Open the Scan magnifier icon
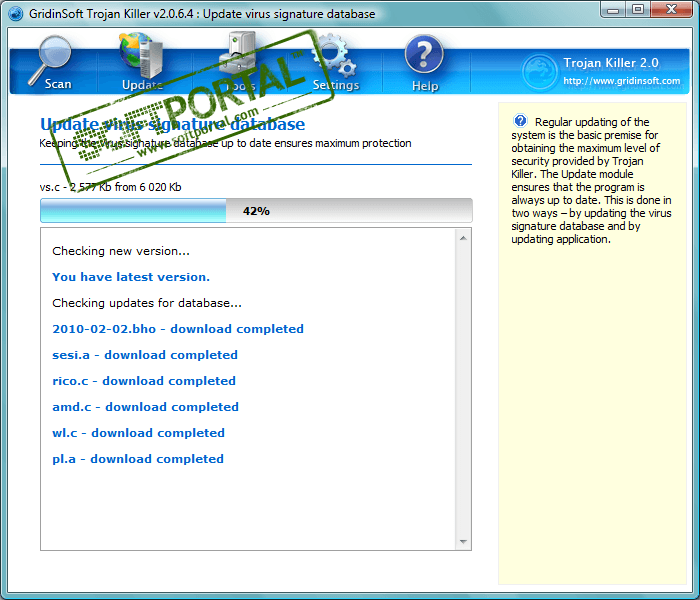 click(50, 60)
